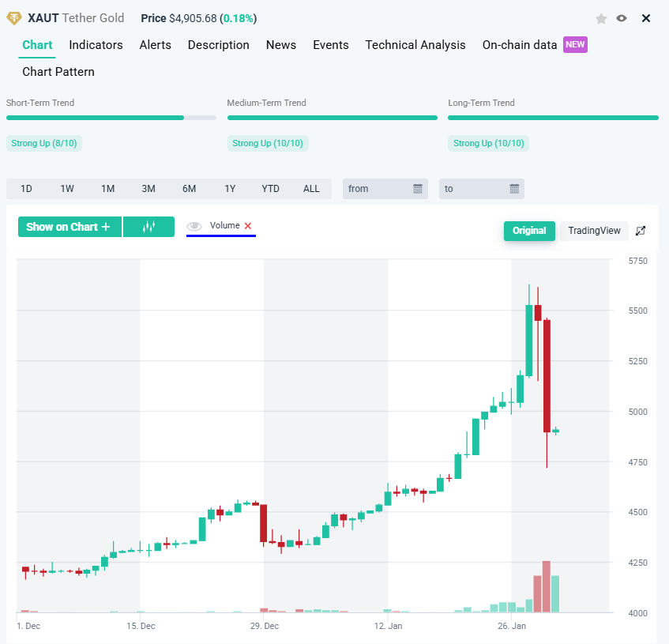Click the Tether Gold coin logo

[14, 18]
